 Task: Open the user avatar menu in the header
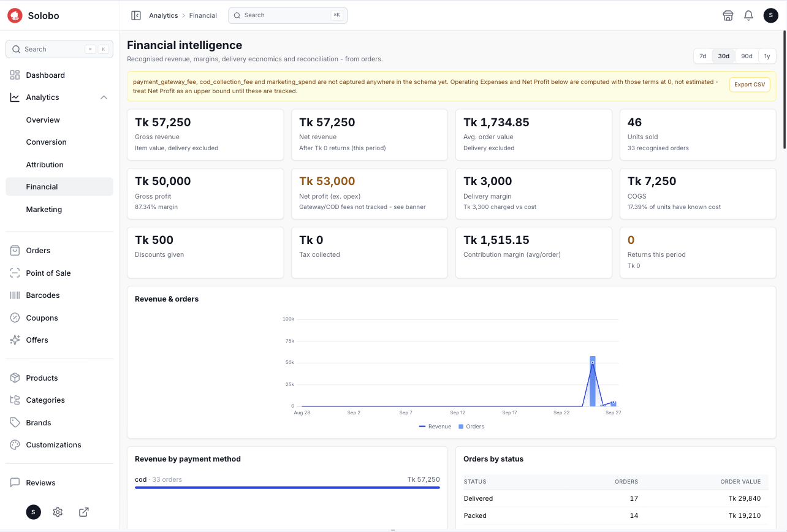[x=770, y=15]
